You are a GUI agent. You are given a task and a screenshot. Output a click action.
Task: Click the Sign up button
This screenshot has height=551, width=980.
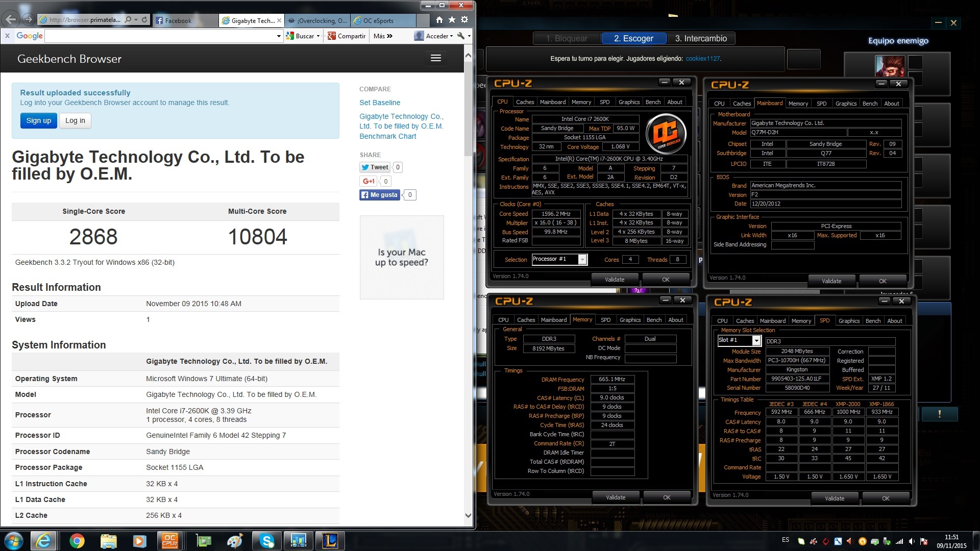coord(39,120)
